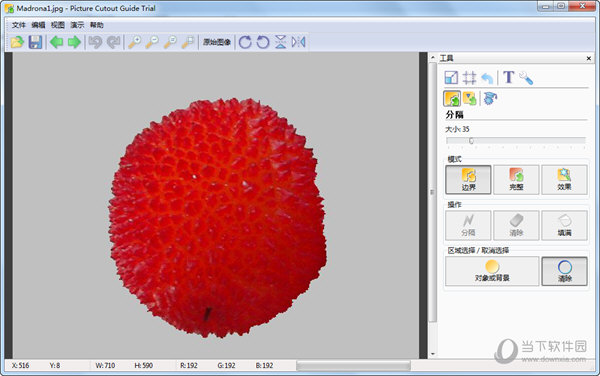
Task: Go to the next step with the green right arrow
Action: 74,42
